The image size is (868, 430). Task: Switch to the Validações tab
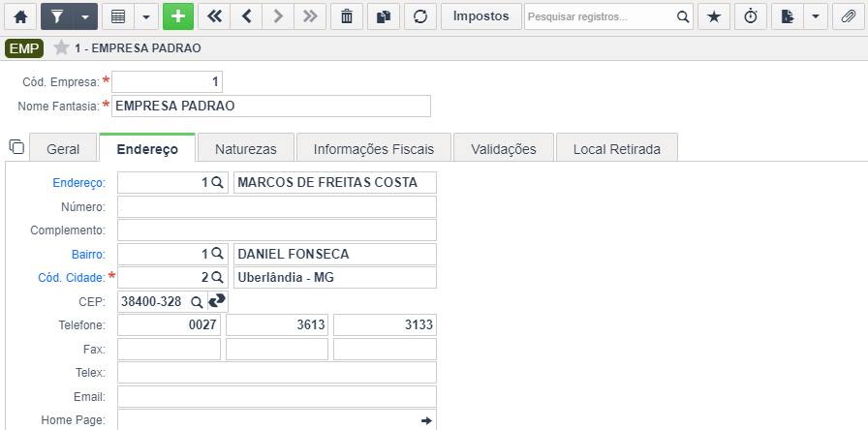coord(504,149)
